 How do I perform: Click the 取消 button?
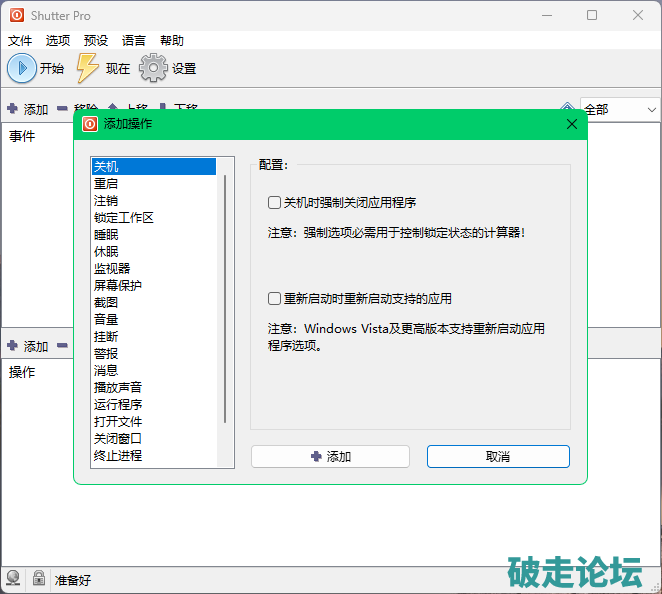(x=498, y=456)
